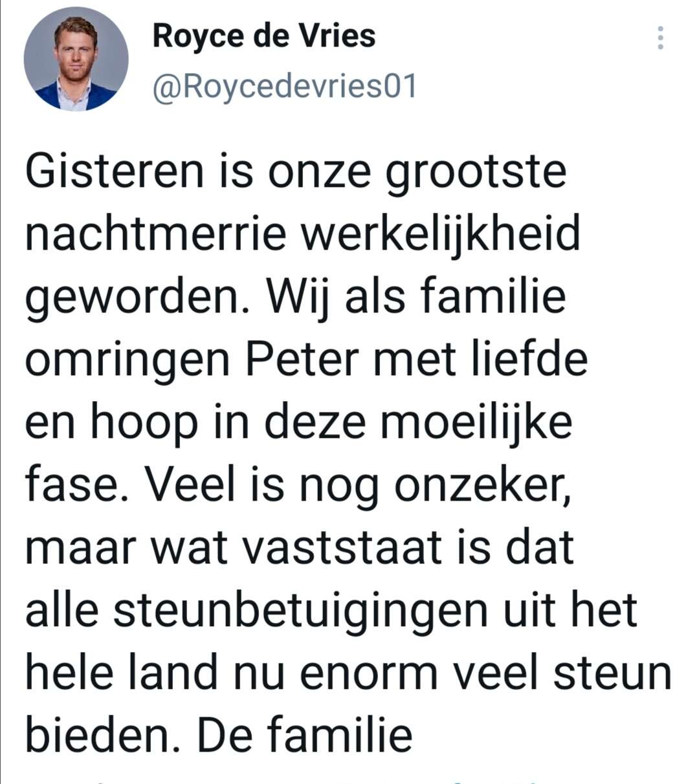Open Royce de Vries profile picture
Screen dimensions: 699x784
76,60
